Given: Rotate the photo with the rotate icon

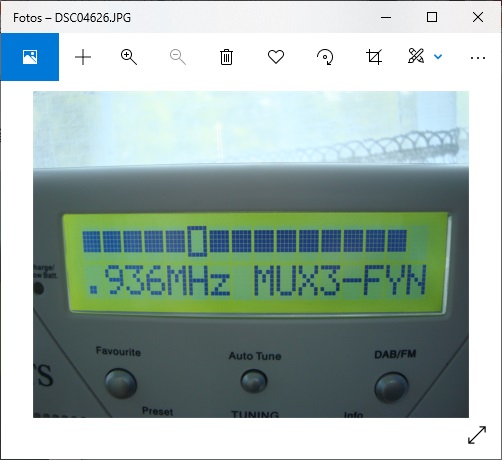Looking at the screenshot, I should pyautogui.click(x=325, y=57).
